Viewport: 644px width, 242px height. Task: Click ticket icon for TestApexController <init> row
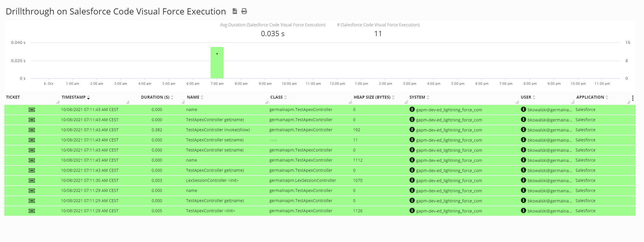point(32,211)
